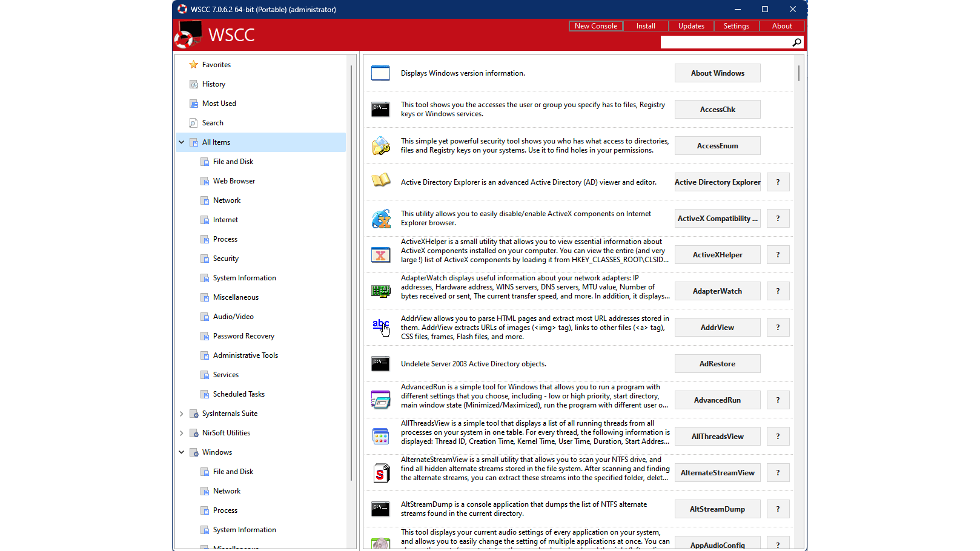
Task: Click the ActiveX Compatibility Manager icon
Action: (x=381, y=219)
